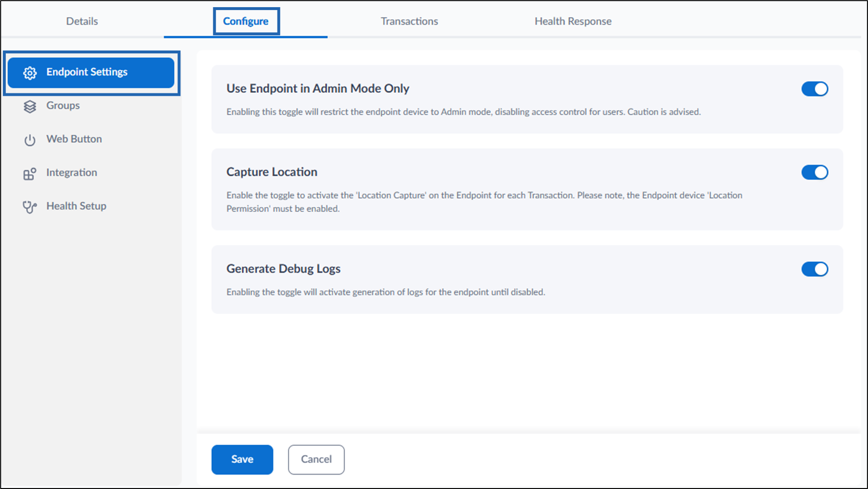
Task: Click the Health Setup stethoscope icon
Action: coord(30,207)
